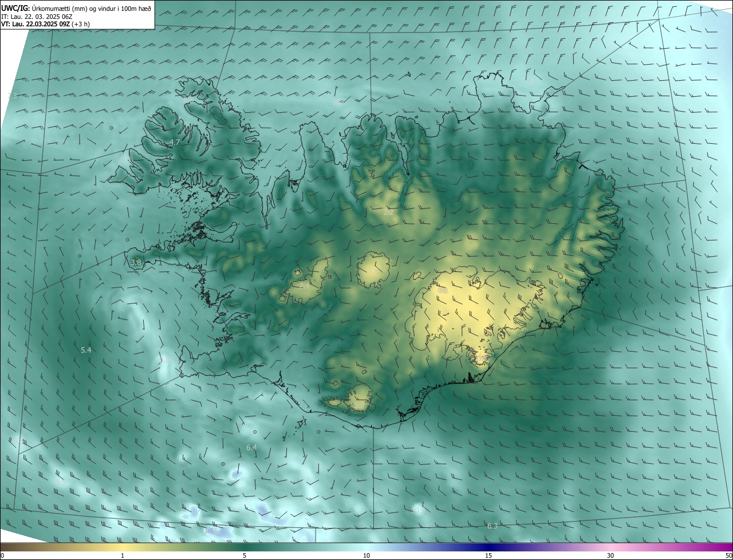
Task: Click the 5.4 value label over the sea
Action: tap(86, 349)
